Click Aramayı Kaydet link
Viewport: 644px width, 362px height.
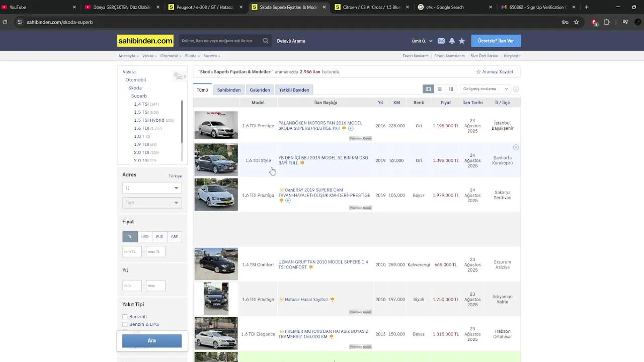click(495, 72)
